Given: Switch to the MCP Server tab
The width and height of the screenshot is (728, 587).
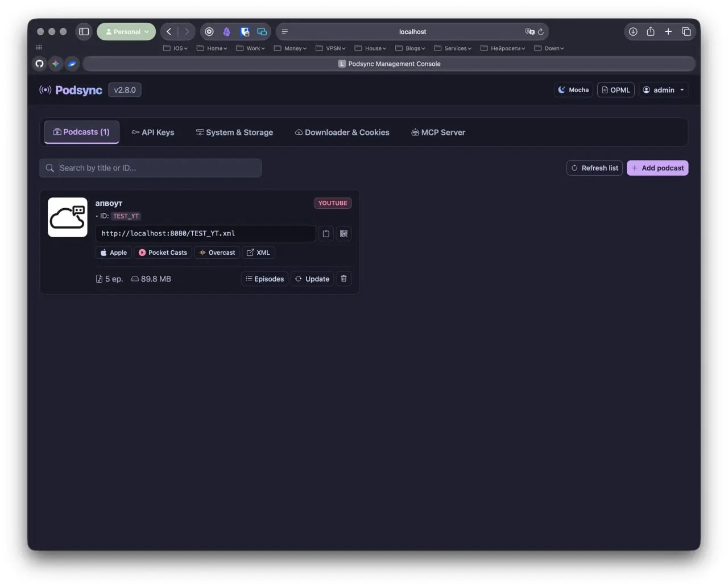Looking at the screenshot, I should (438, 133).
